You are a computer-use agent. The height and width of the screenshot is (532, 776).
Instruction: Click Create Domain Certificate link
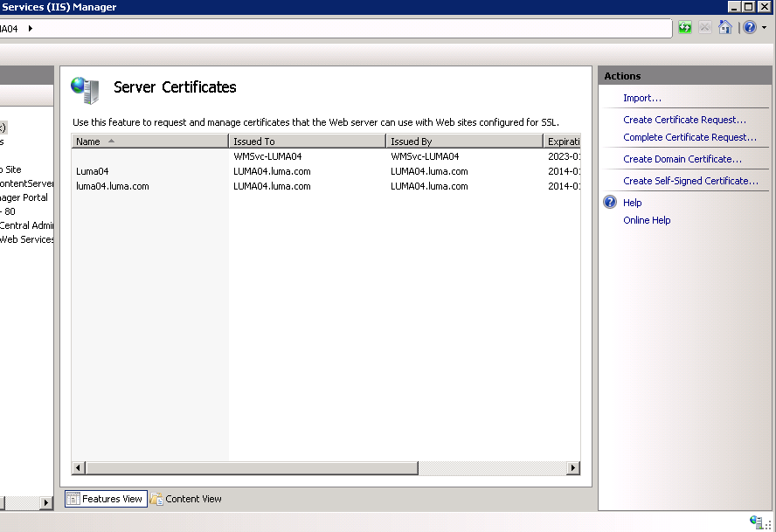coord(682,159)
